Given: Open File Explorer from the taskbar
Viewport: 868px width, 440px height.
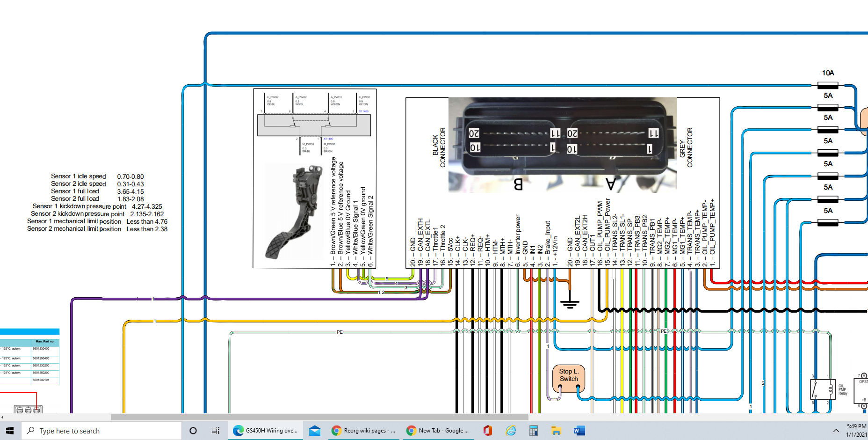Looking at the screenshot, I should (x=556, y=431).
